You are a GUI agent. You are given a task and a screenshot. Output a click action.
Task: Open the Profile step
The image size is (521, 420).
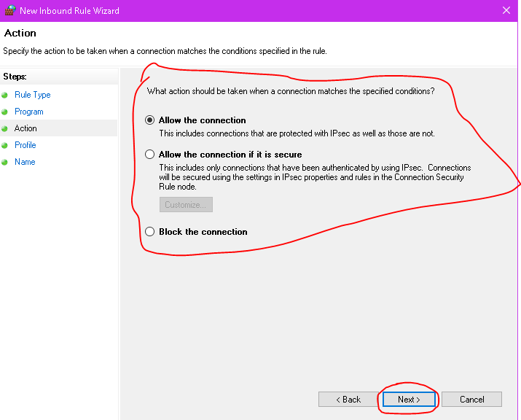click(x=26, y=145)
